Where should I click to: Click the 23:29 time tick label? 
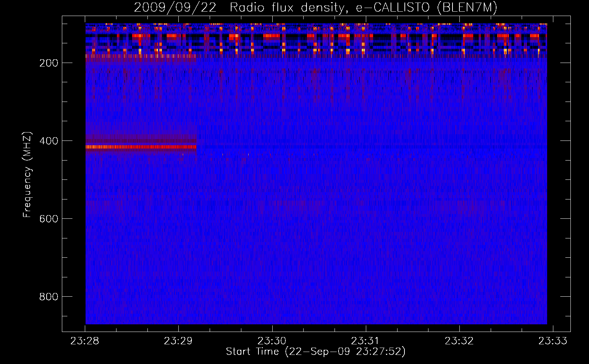pyautogui.click(x=179, y=341)
